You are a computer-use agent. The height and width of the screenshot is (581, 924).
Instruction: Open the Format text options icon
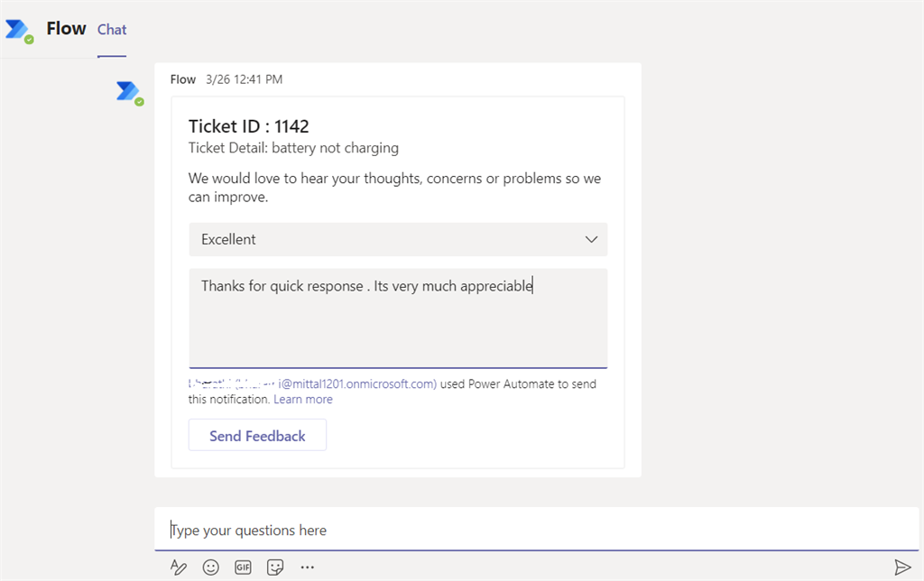tap(179, 567)
